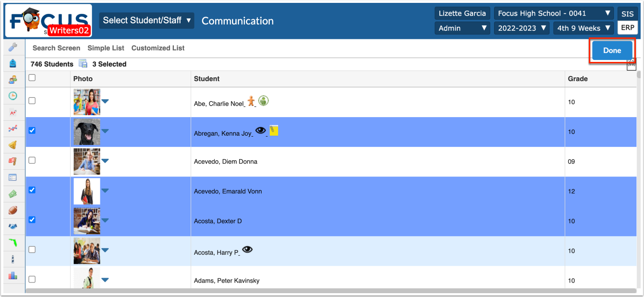Open the handshake icon in sidebar

tap(13, 226)
